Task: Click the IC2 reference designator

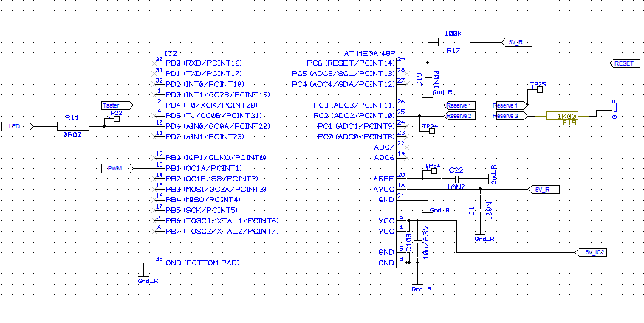Action: (x=171, y=53)
